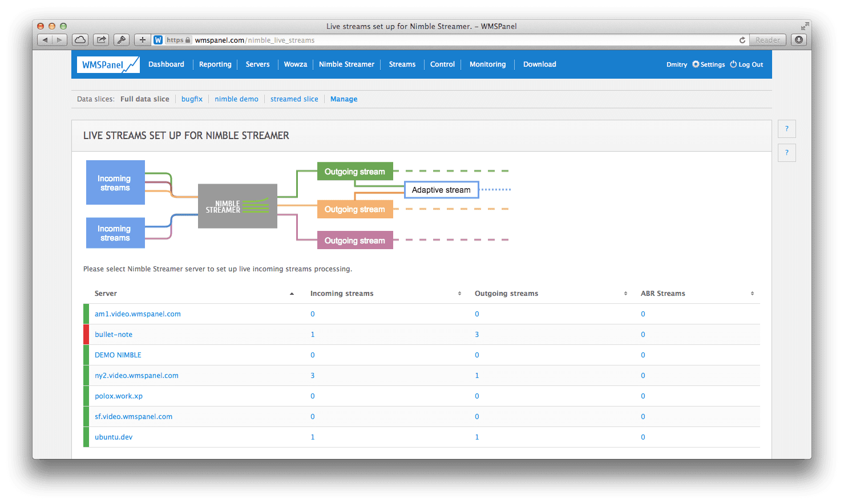Click the Reader button in the address bar

768,40
